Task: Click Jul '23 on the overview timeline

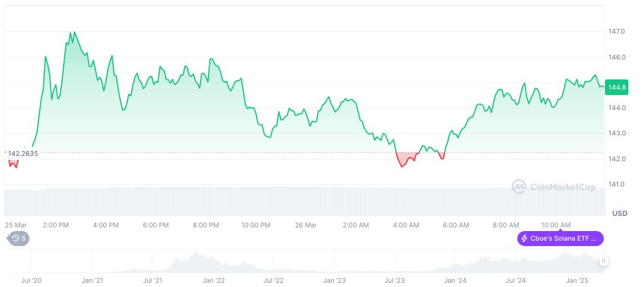Action: 394,280
